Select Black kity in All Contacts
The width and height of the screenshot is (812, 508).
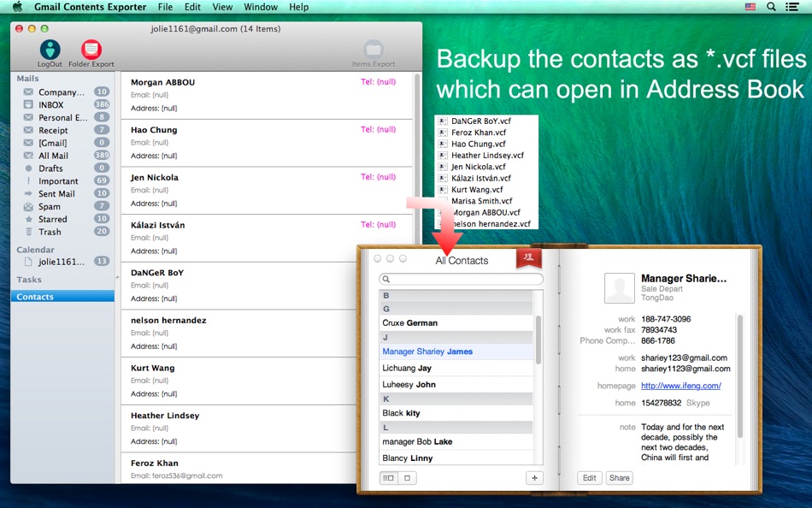(456, 413)
